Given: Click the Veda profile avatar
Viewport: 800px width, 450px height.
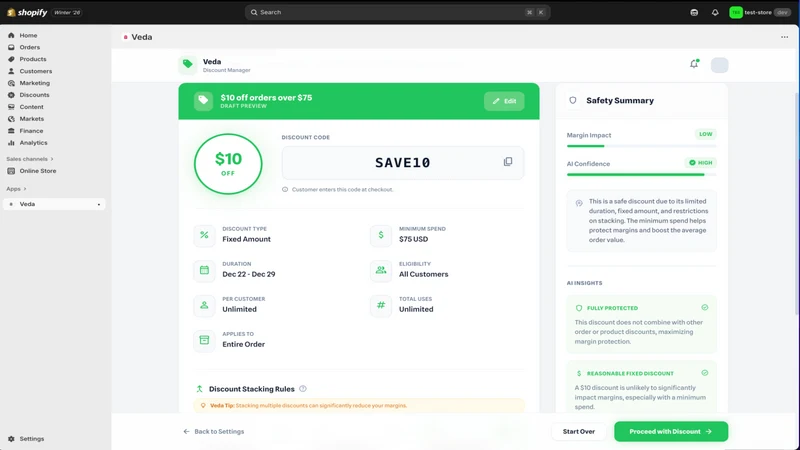Looking at the screenshot, I should [719, 65].
